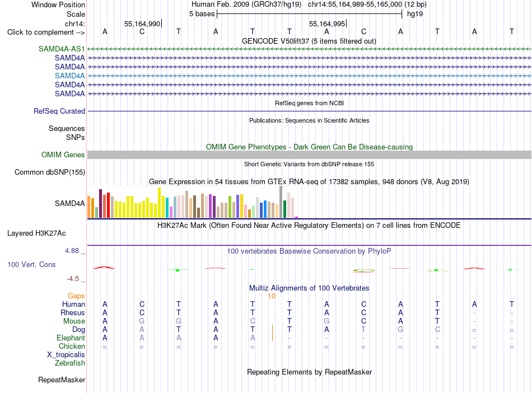Click the scale bar line
532x393 pixels.
click(310, 14)
